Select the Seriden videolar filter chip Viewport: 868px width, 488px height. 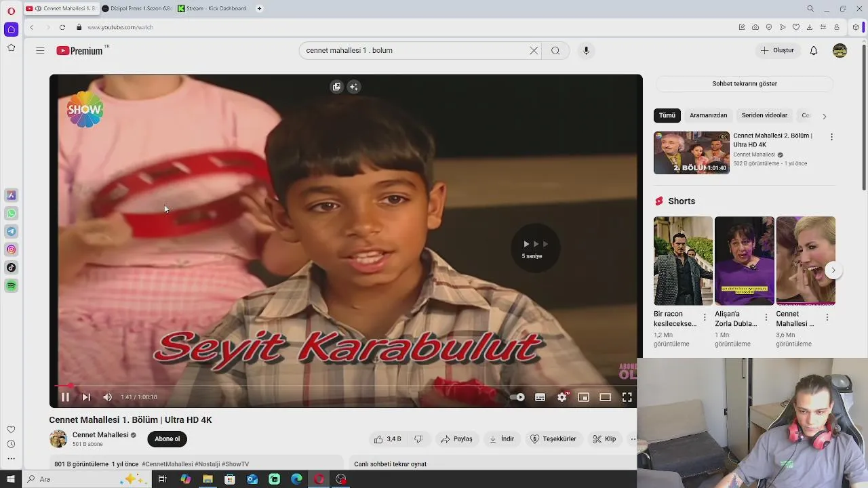click(764, 115)
